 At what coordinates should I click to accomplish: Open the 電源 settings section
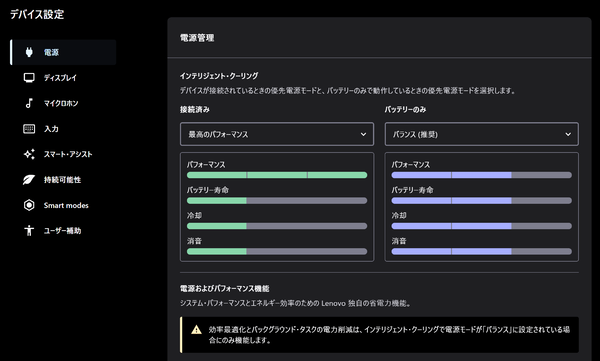(x=63, y=52)
